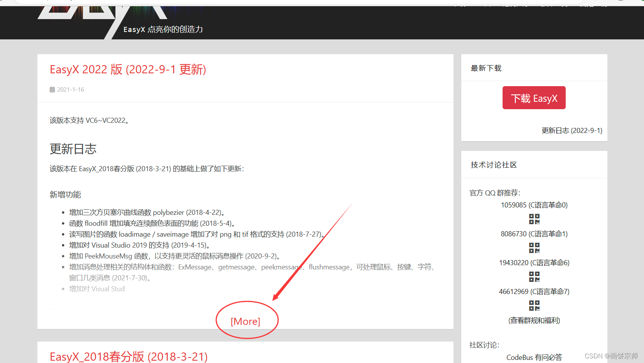Select the 技术讨论社区 panel heading
Screen dimensions: 644x363
tap(494, 165)
